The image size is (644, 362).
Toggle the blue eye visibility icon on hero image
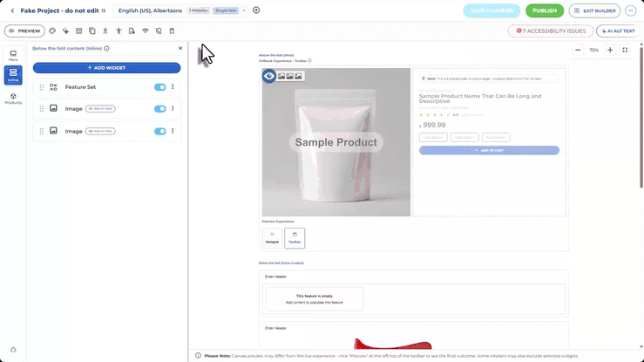pos(269,76)
